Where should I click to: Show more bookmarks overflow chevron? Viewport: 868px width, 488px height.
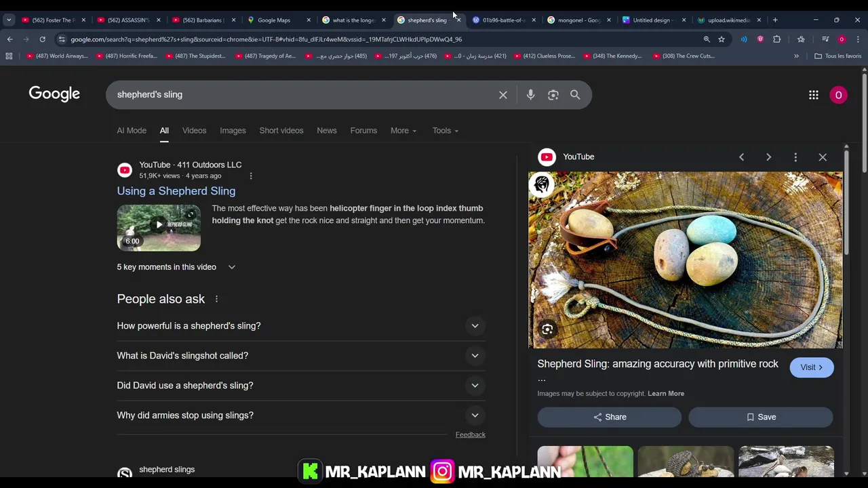796,56
